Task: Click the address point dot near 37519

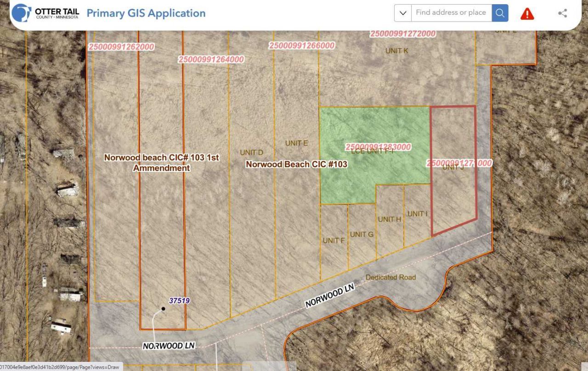Action: coord(163,309)
